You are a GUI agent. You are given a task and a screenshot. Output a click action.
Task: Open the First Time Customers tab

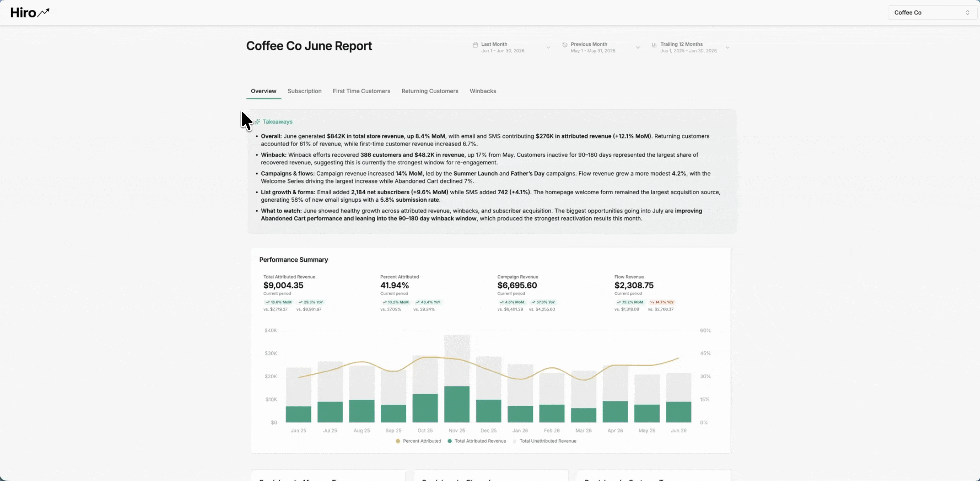point(361,91)
